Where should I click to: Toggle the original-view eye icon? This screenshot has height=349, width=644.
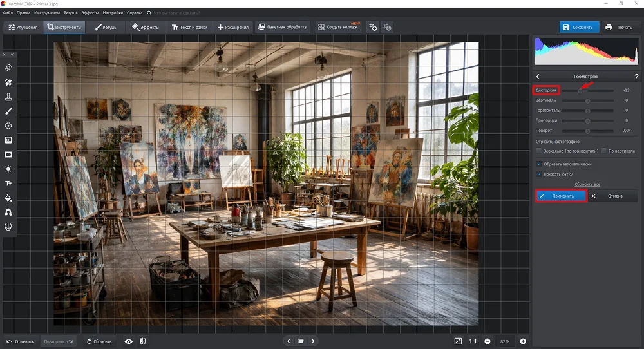pyautogui.click(x=129, y=341)
